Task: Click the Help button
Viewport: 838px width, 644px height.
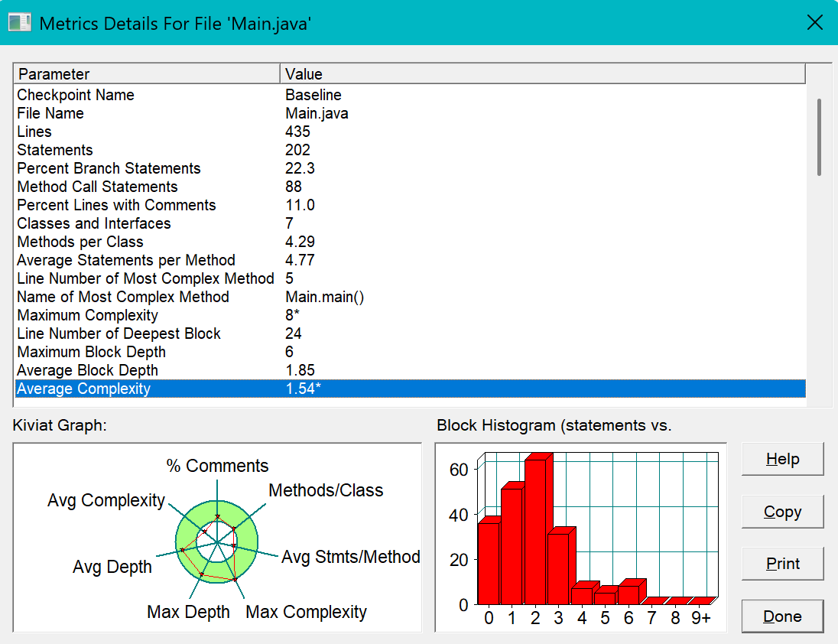Action: coord(782,459)
